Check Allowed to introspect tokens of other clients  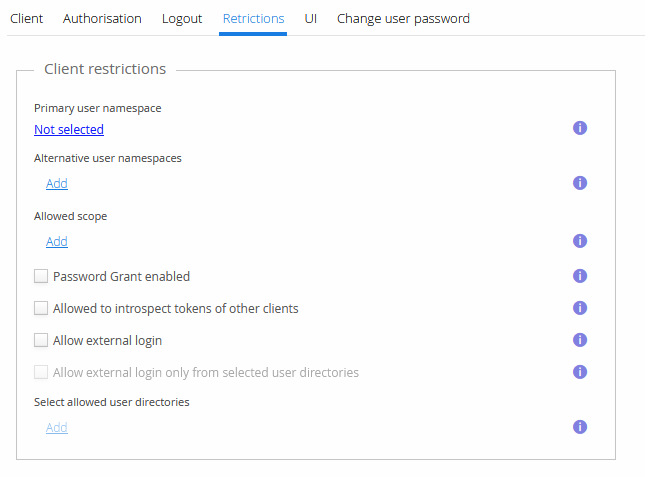coord(41,308)
